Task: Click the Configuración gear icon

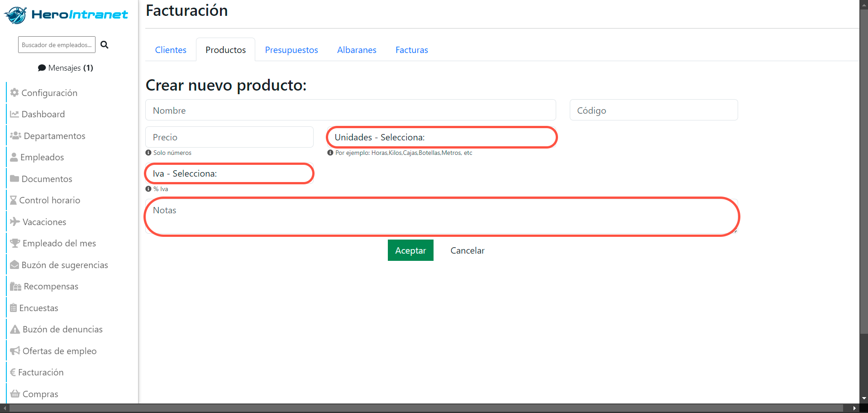Action: coord(14,92)
